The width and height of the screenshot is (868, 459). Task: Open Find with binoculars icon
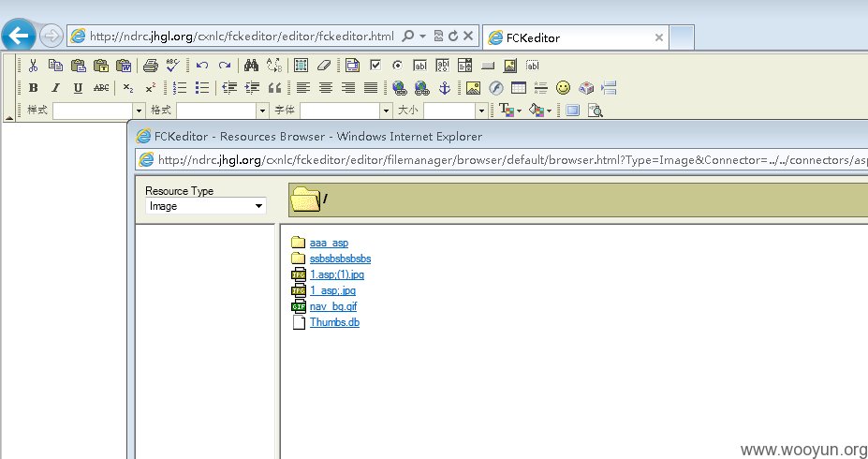tap(251, 66)
